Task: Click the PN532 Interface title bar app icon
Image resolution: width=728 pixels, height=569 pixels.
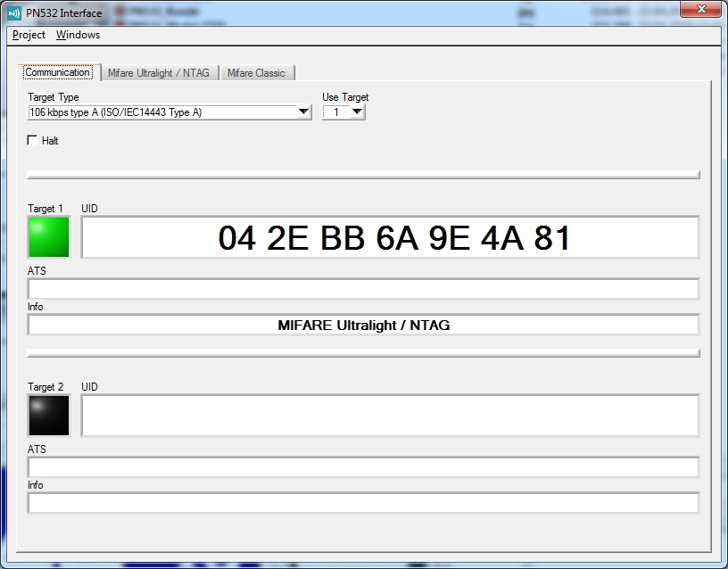Action: [x=14, y=13]
